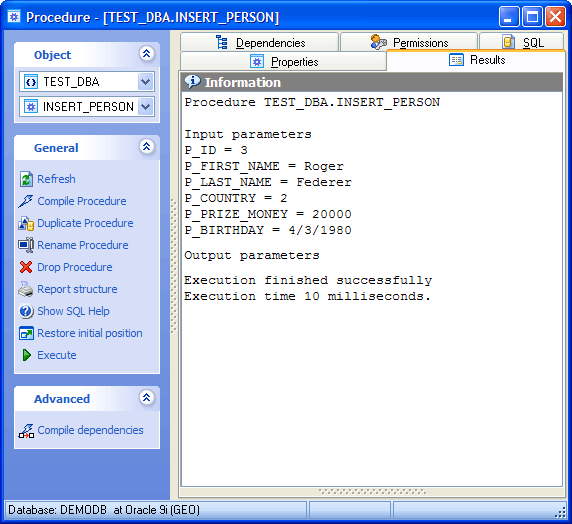Switch to the Permissions tab
The image size is (572, 524).
click(x=409, y=42)
